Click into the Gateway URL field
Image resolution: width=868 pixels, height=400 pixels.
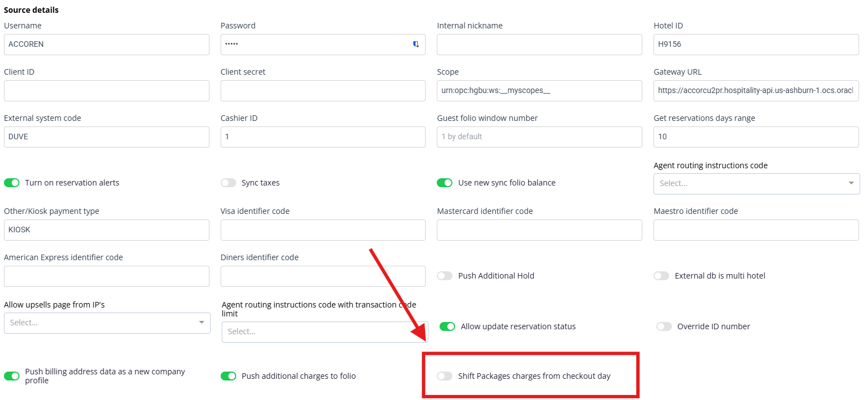(755, 91)
